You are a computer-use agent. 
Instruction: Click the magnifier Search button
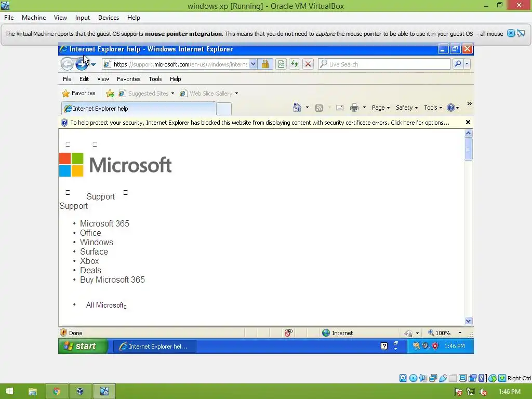click(458, 64)
